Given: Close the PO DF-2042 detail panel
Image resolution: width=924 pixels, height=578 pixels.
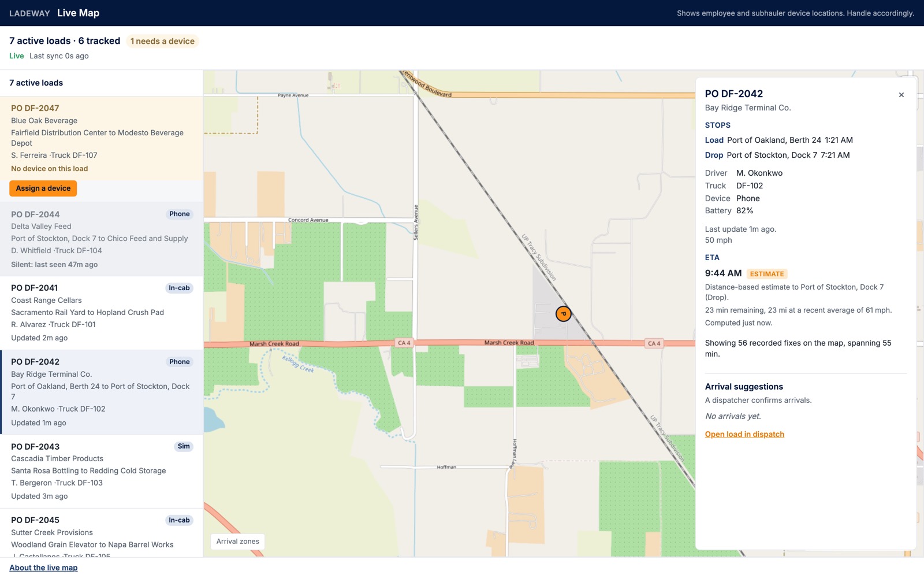Looking at the screenshot, I should pyautogui.click(x=901, y=95).
